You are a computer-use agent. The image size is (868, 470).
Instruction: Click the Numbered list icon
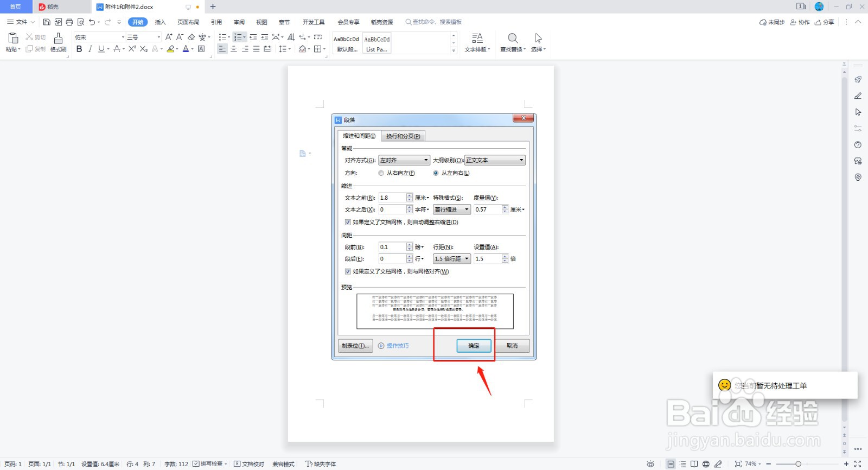click(x=237, y=37)
